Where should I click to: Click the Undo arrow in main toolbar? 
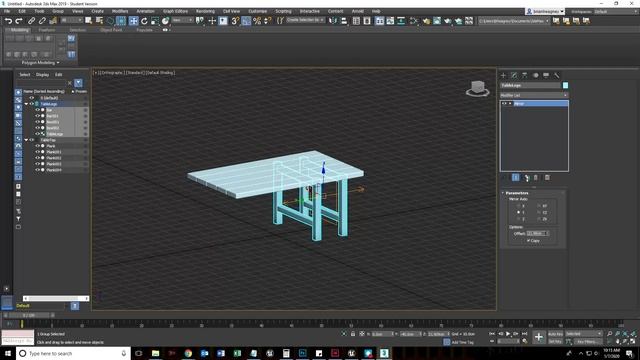pyautogui.click(x=8, y=21)
